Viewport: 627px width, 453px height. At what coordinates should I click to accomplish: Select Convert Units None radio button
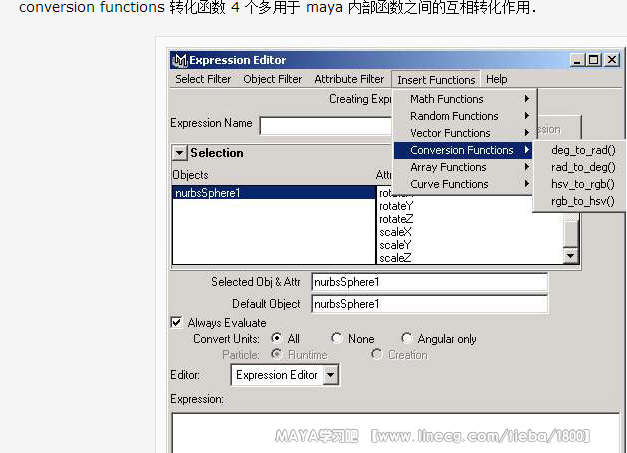tap(337, 338)
